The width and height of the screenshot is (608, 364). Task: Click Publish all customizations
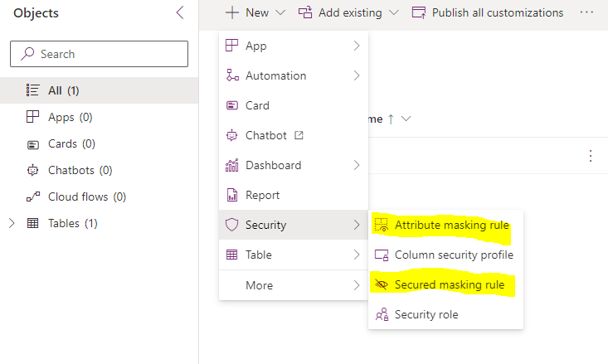click(x=487, y=12)
